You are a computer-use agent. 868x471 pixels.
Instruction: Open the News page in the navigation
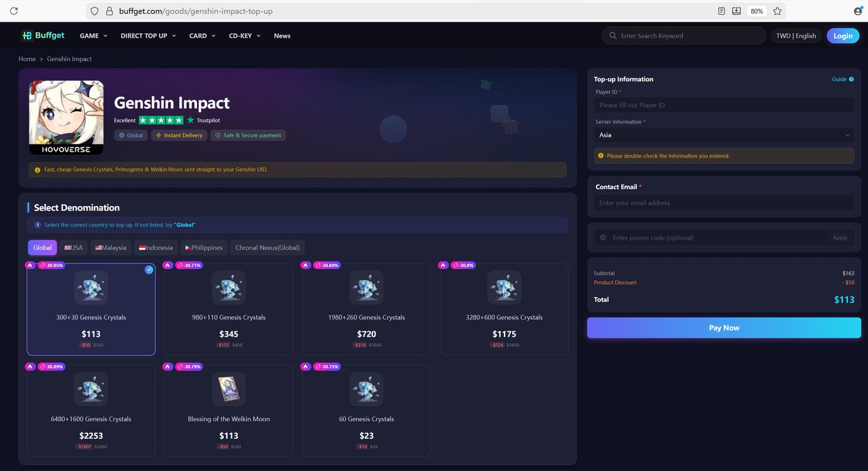[x=282, y=36]
